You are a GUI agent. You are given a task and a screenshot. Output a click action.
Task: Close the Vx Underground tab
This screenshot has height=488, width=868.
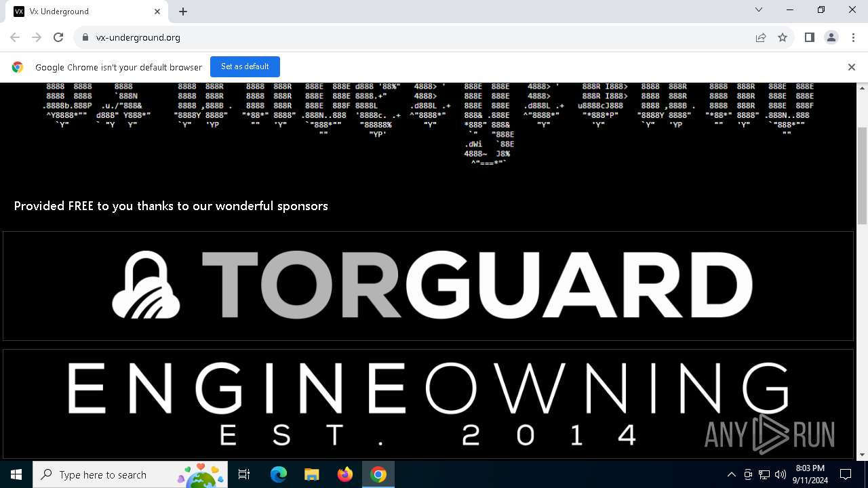pyautogui.click(x=157, y=12)
